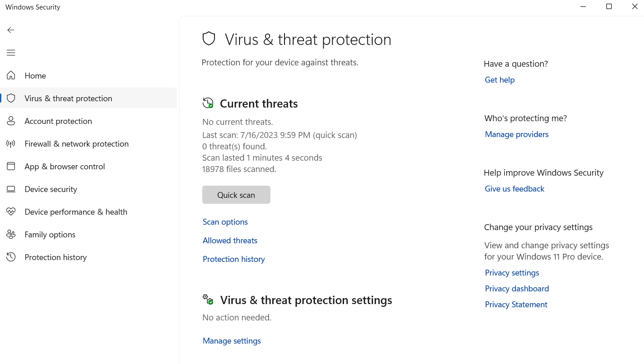Open Protection history link under Current threats
This screenshot has height=364, width=644.
pyautogui.click(x=234, y=259)
